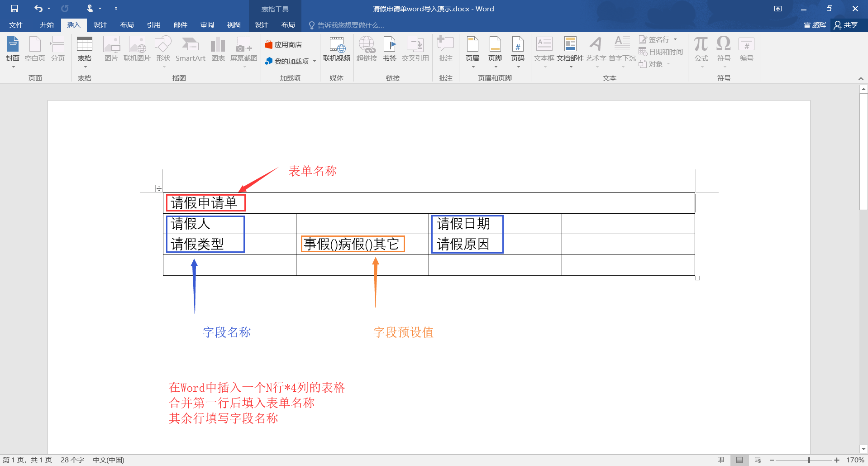Insert Drop Cap (首字下沉)

(622, 51)
